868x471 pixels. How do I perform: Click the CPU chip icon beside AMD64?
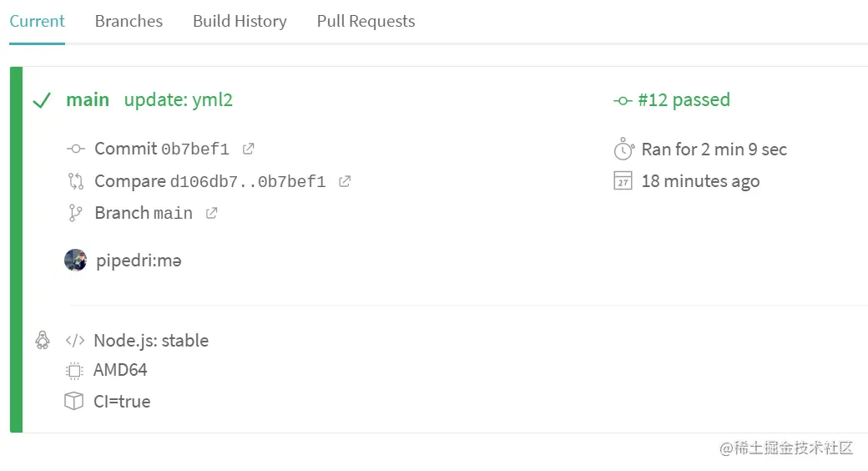tap(74, 370)
